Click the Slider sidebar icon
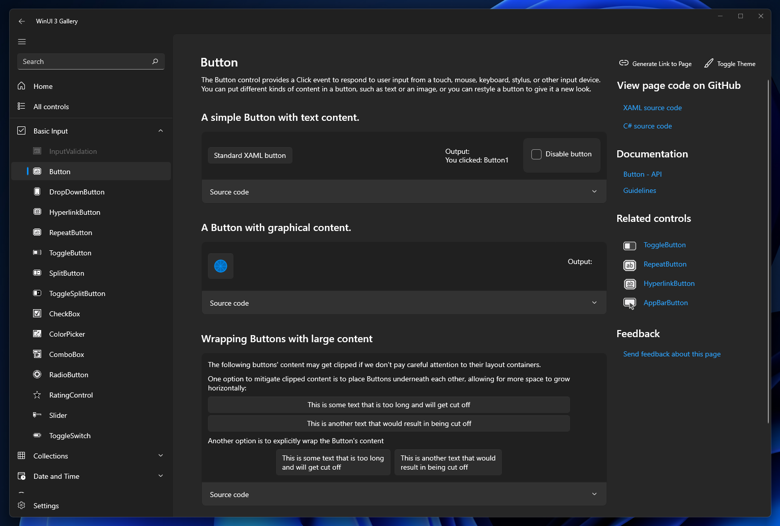Viewport: 780px width, 526px height. click(x=37, y=415)
